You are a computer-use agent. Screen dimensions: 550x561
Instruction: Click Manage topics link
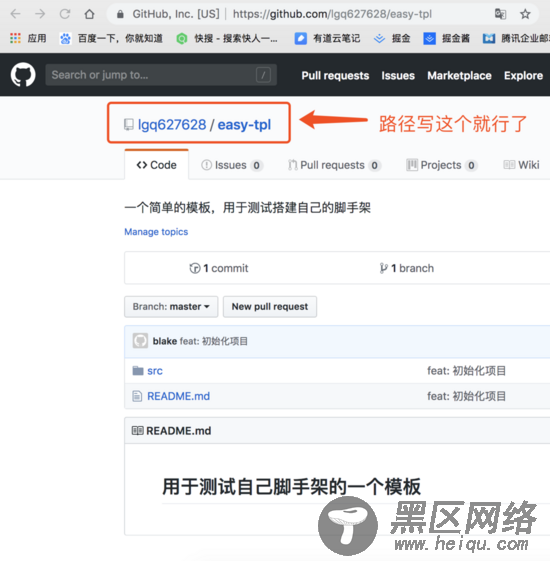click(x=156, y=232)
